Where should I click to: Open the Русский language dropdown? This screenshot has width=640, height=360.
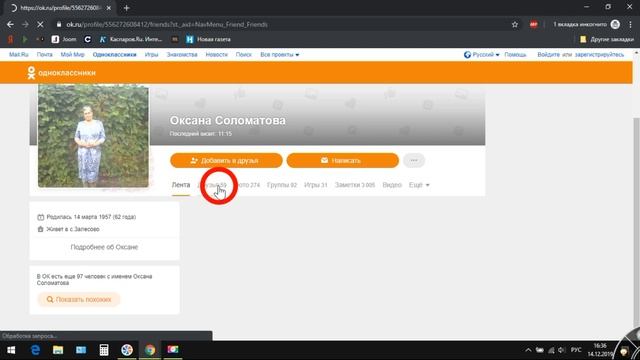(x=482, y=54)
